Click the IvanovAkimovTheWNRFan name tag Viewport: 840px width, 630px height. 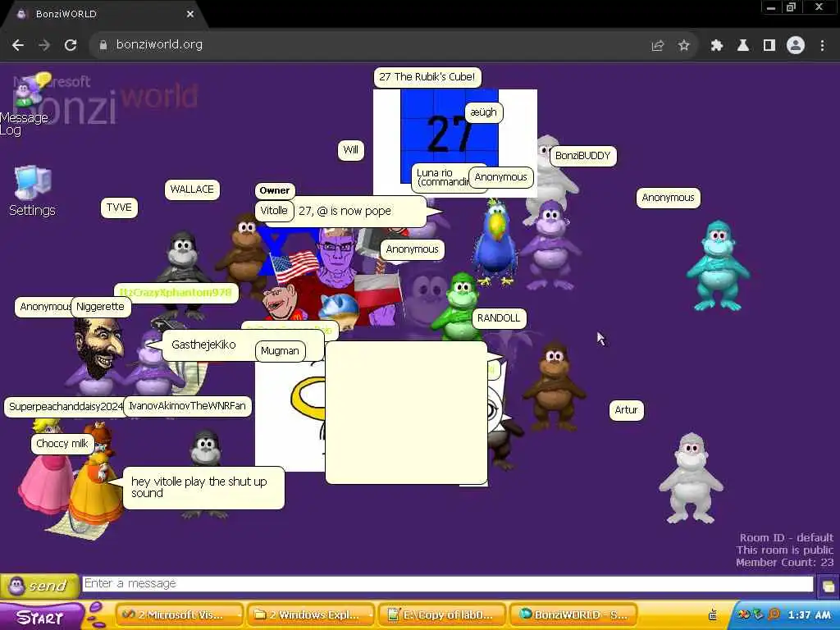coord(188,406)
